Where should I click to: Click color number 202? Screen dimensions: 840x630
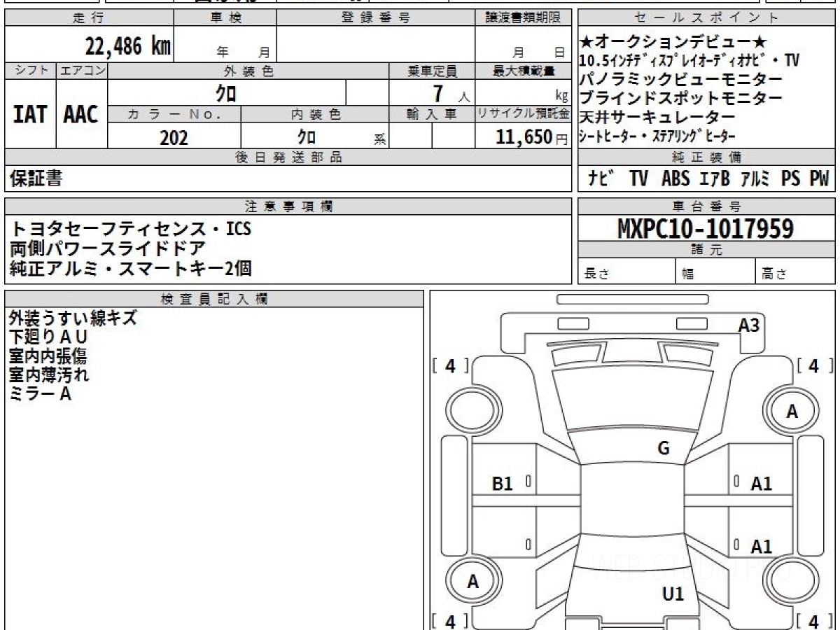pos(174,137)
